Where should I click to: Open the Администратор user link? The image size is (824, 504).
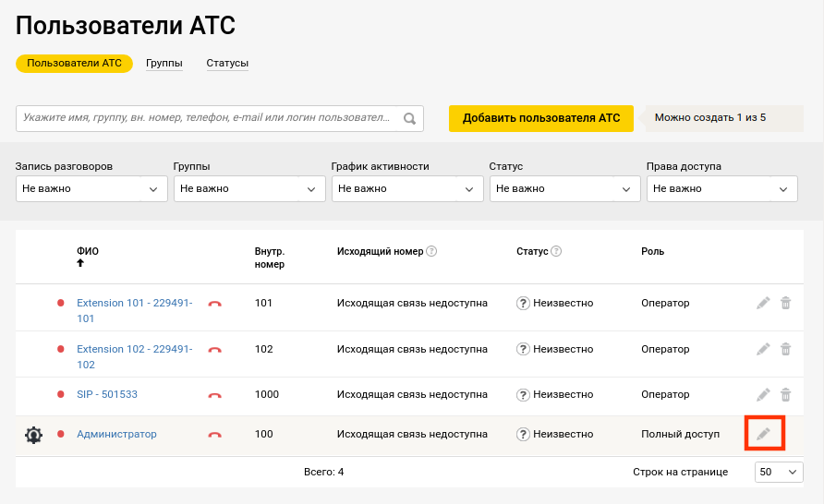coord(116,434)
